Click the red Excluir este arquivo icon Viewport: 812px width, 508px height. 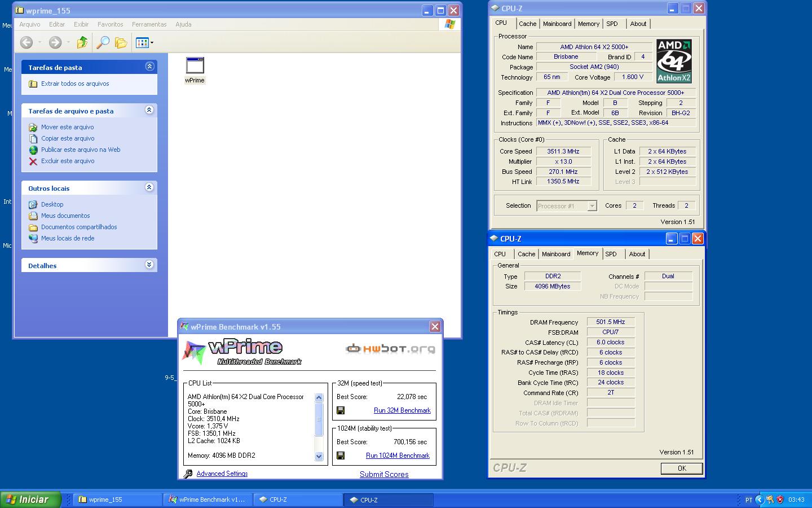pos(33,161)
